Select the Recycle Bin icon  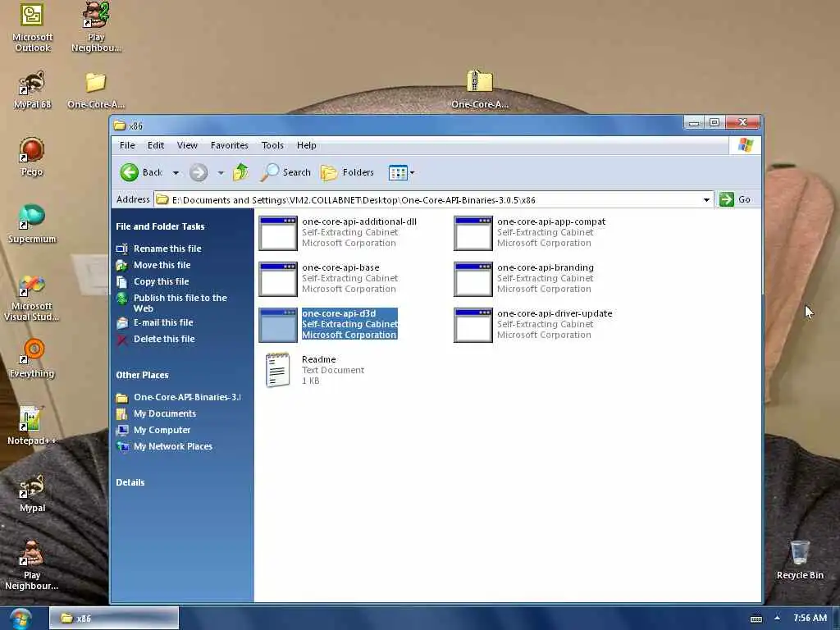click(x=800, y=559)
